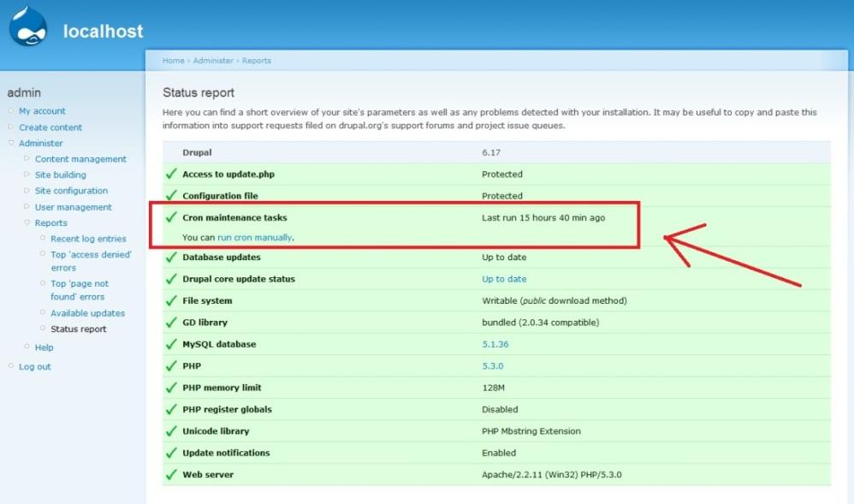This screenshot has height=504, width=854.
Task: Click the MySQL database check icon
Action: coord(171,344)
